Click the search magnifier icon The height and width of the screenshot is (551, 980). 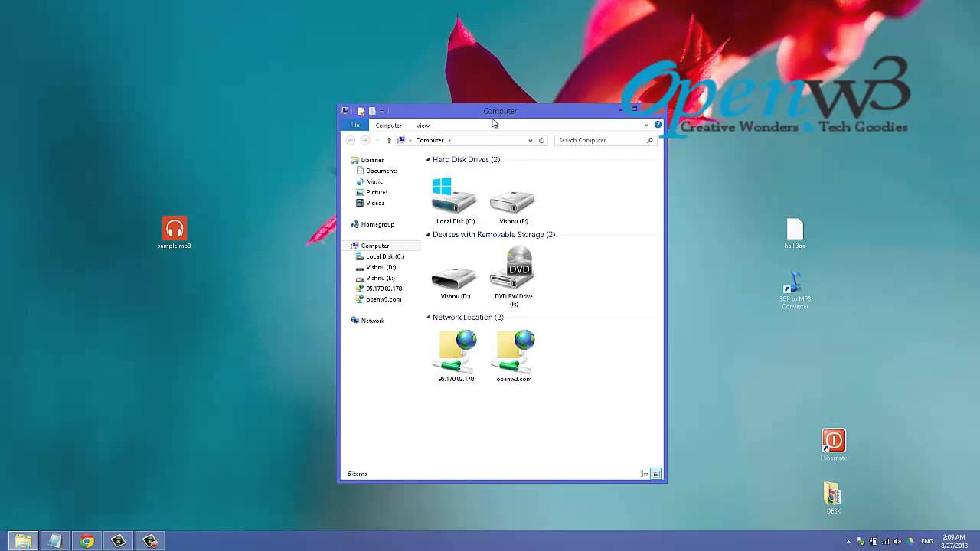(650, 140)
